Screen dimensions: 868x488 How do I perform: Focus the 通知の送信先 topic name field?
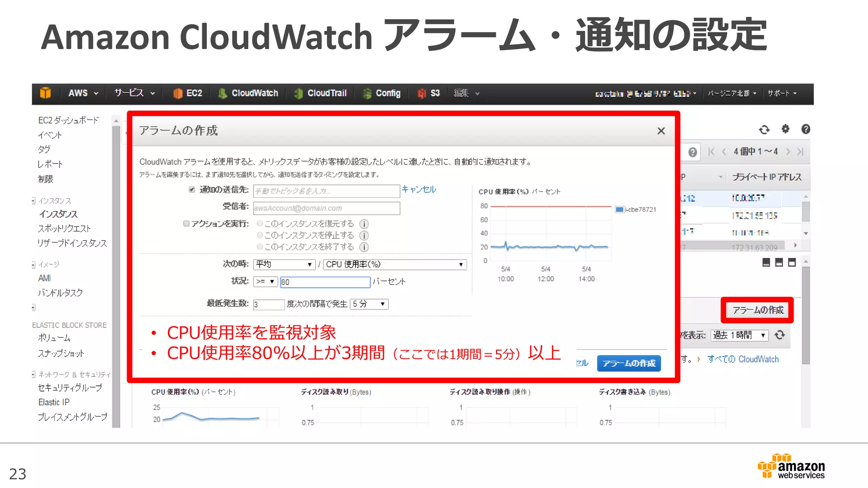[326, 191]
